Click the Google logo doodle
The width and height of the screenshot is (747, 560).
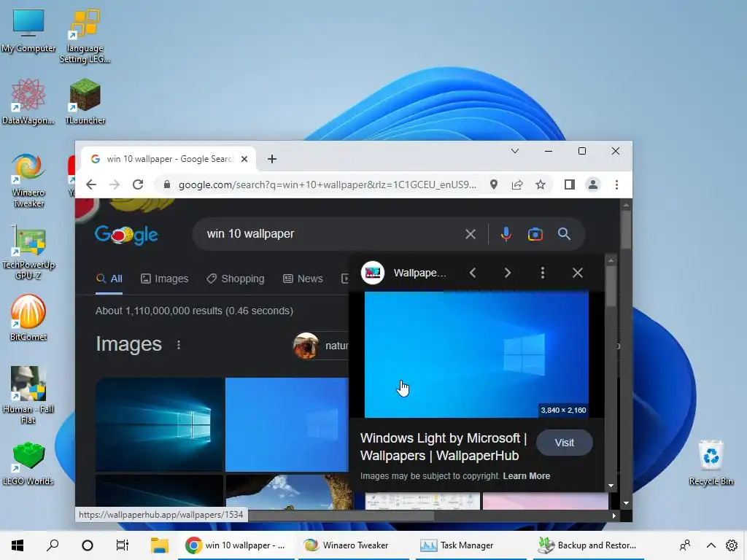tap(126, 234)
